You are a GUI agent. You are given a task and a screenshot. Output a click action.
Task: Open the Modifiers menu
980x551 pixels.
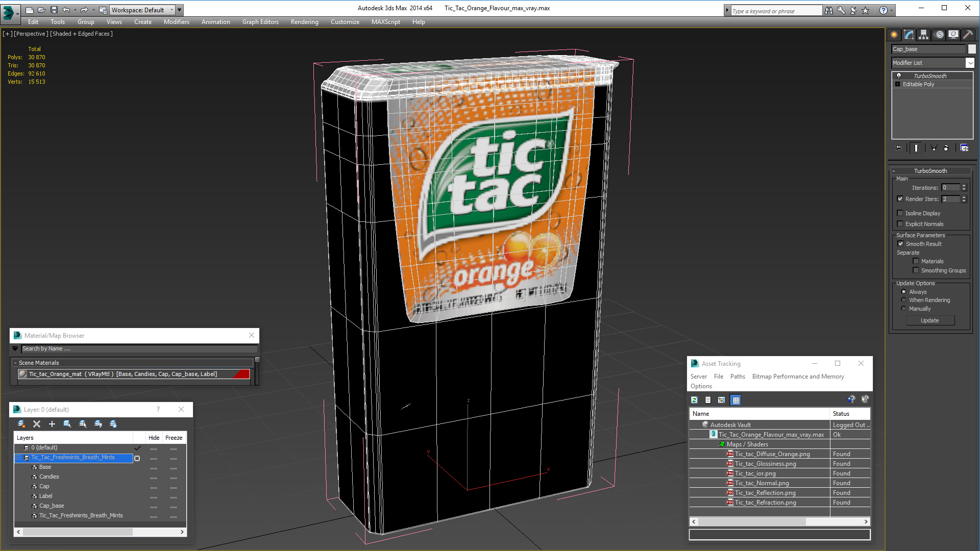click(177, 22)
